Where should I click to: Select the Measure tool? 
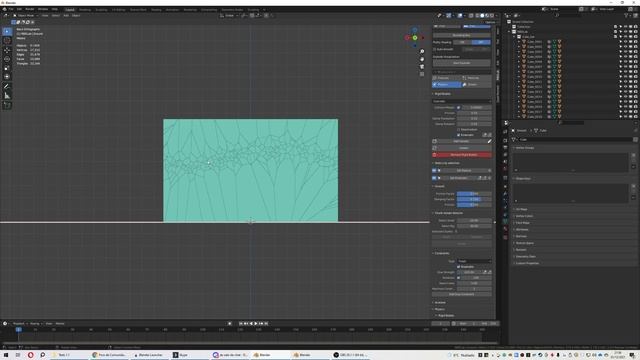7,96
